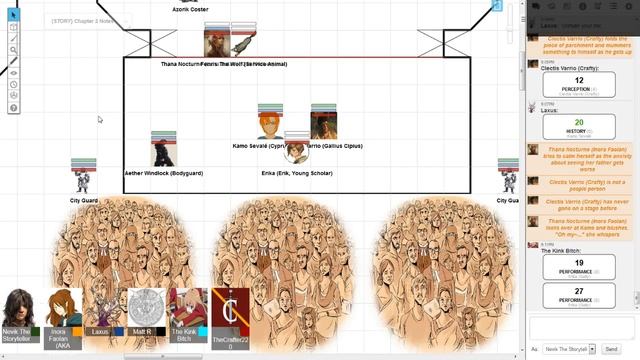
Task: Select the left City Guard token
Action: 83,181
